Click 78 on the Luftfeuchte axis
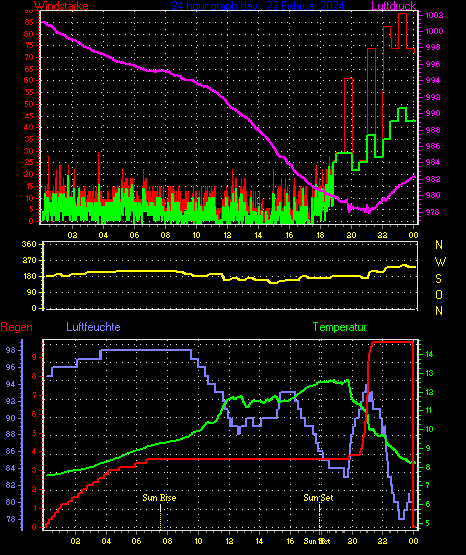The image size is (466, 555). click(x=11, y=519)
